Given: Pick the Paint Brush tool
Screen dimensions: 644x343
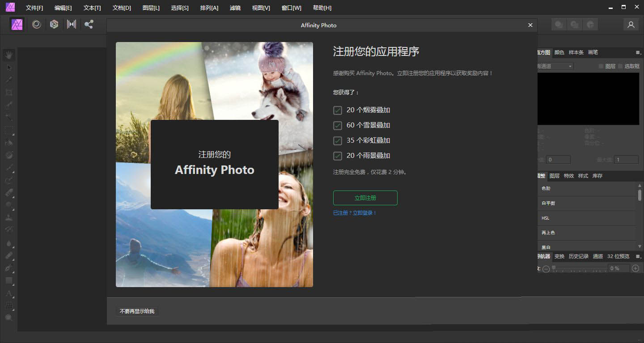Looking at the screenshot, I should point(9,168).
